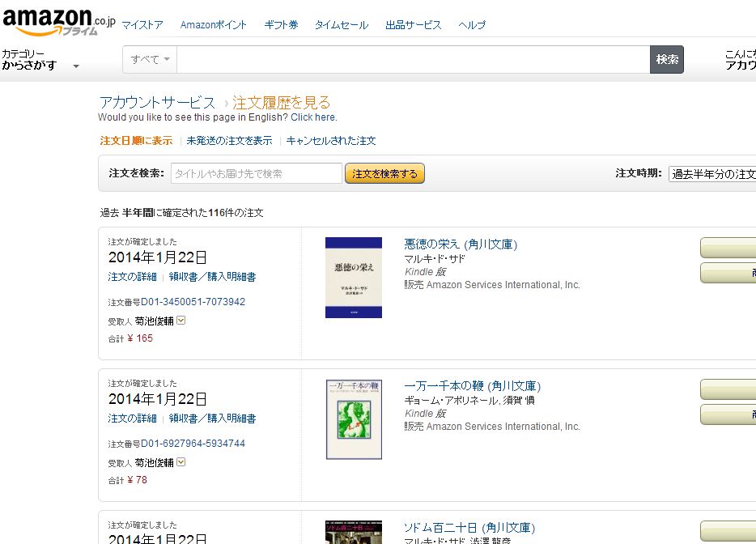The image size is (756, 544).
Task: Click the Amazon.co.jp Prime logo
Action: pyautogui.click(x=59, y=22)
